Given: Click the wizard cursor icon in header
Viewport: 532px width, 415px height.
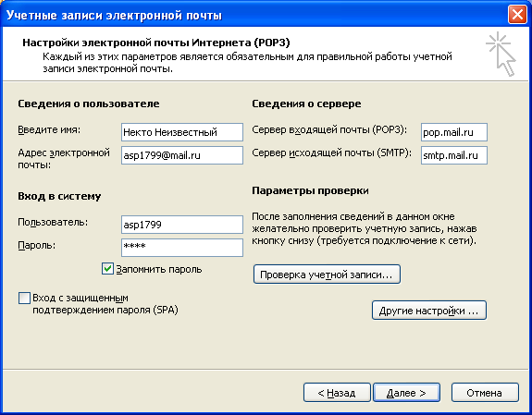Looking at the screenshot, I should click(501, 54).
